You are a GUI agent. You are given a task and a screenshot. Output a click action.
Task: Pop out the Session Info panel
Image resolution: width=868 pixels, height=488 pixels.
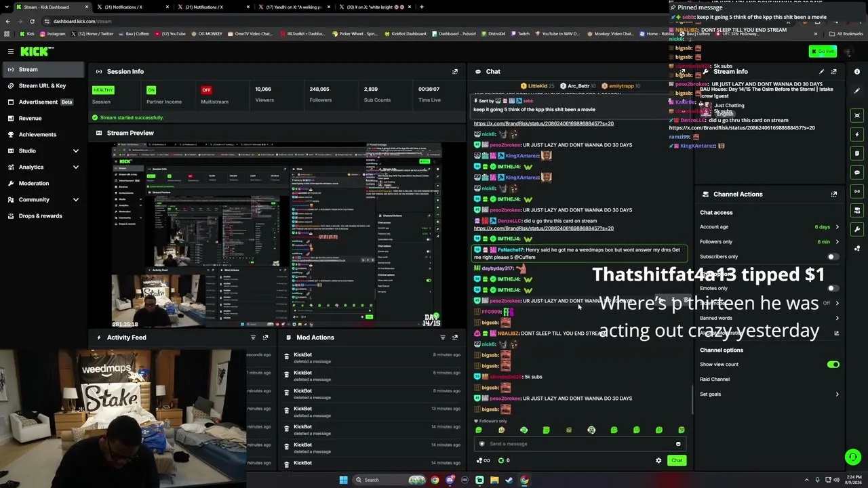[x=455, y=71]
